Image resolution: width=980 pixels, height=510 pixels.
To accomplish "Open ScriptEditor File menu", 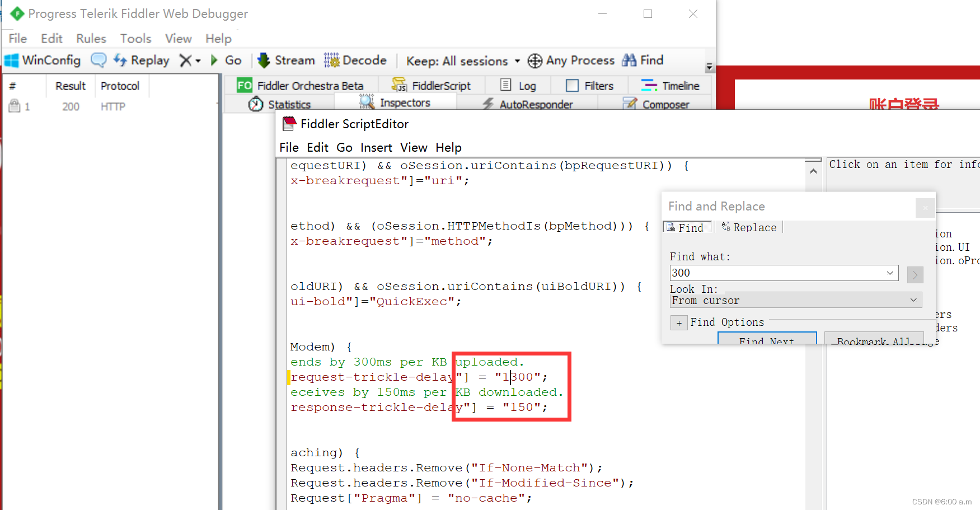I will (x=289, y=147).
